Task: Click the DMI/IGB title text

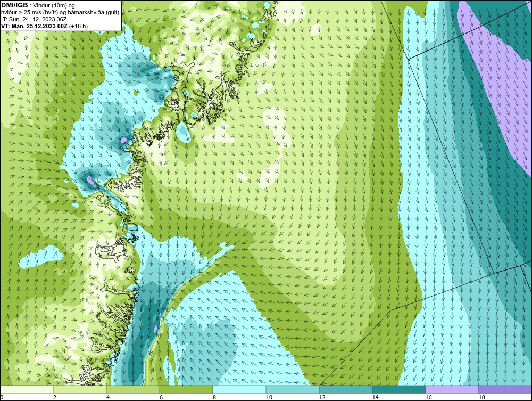Action: (14, 5)
